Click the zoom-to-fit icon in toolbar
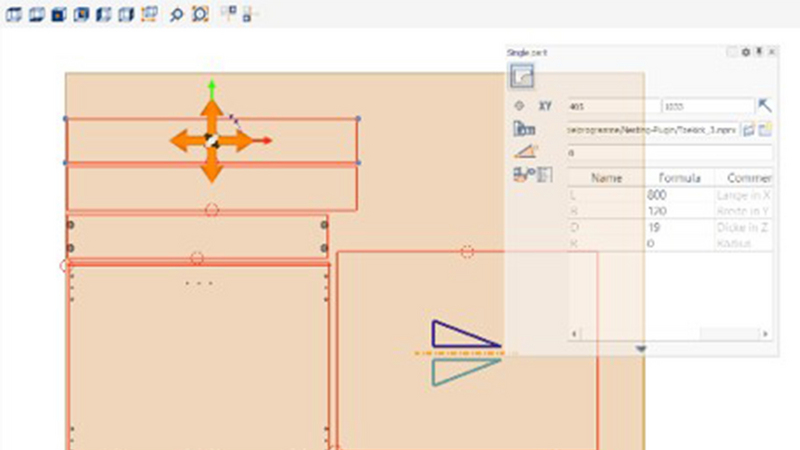Image resolution: width=800 pixels, height=450 pixels. coord(199,15)
